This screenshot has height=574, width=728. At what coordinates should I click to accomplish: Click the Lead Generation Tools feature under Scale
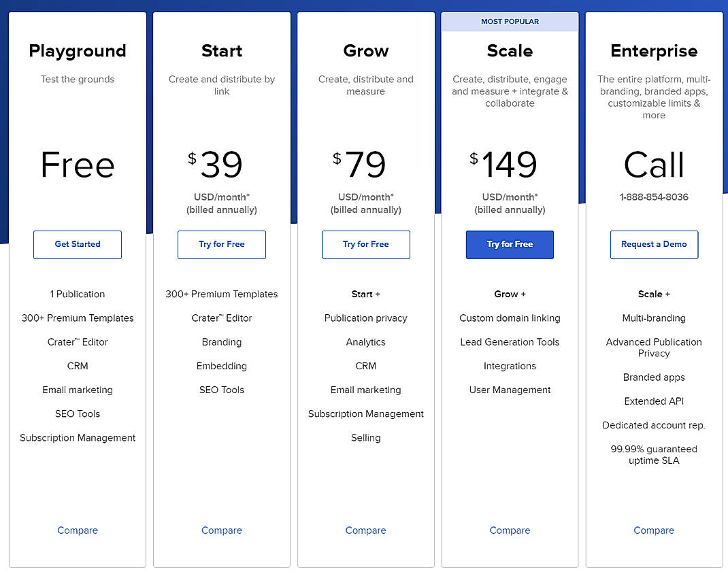510,341
